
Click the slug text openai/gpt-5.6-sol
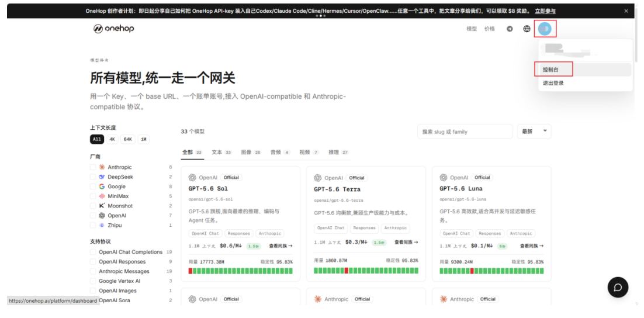[x=211, y=199]
